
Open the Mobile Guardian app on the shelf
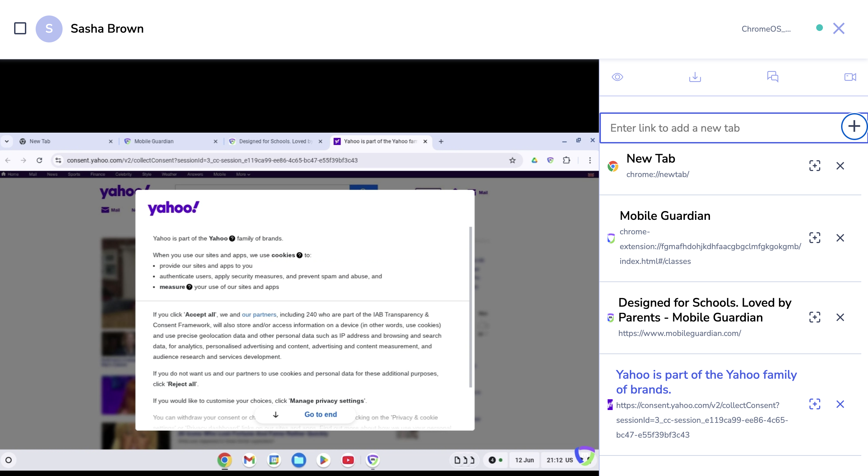tap(373, 460)
